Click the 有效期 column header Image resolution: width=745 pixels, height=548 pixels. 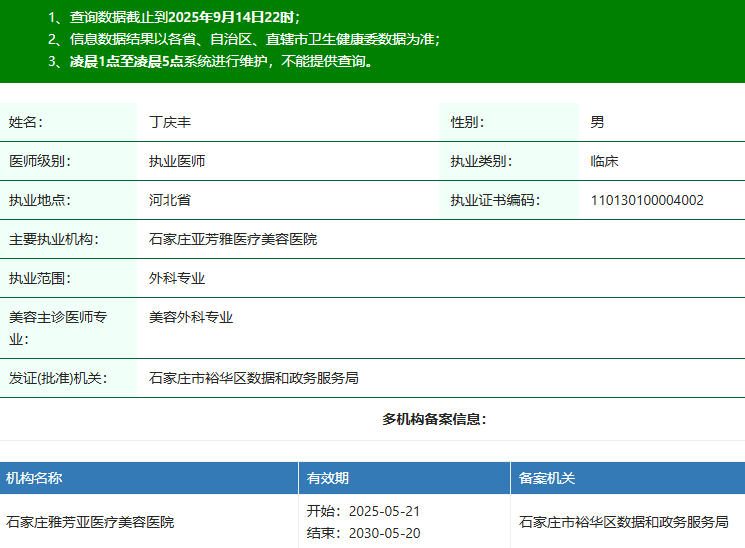(328, 478)
